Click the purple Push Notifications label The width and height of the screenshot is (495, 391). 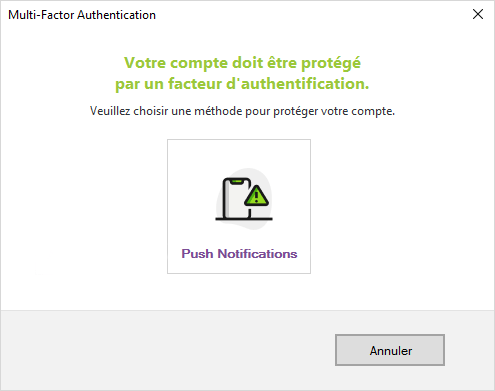click(239, 254)
